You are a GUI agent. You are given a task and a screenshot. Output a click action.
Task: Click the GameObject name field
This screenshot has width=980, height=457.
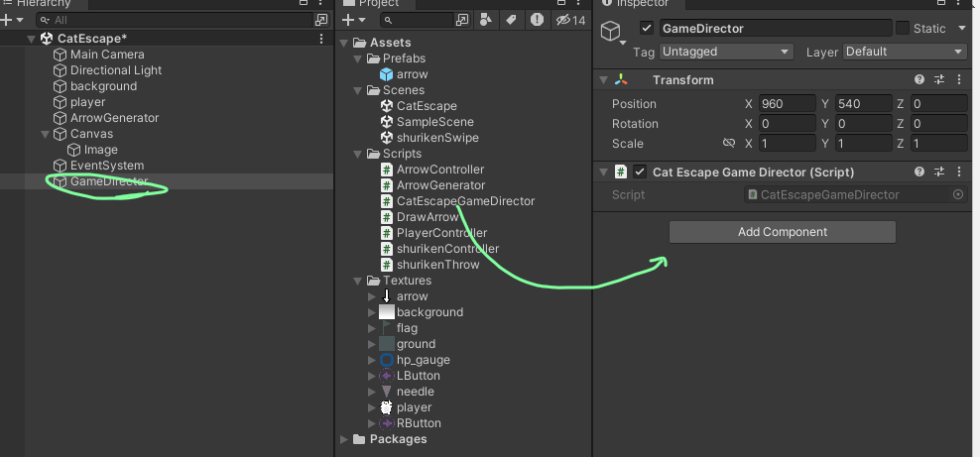coord(775,28)
